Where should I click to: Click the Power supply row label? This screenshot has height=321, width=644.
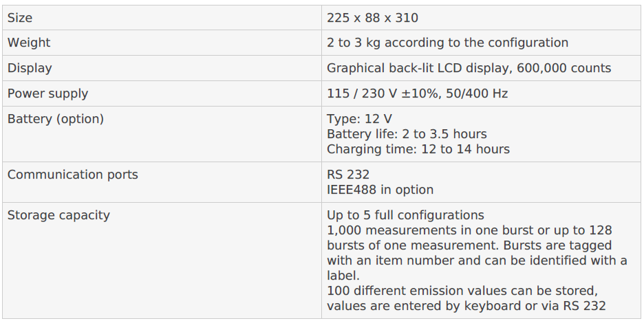coord(47,93)
